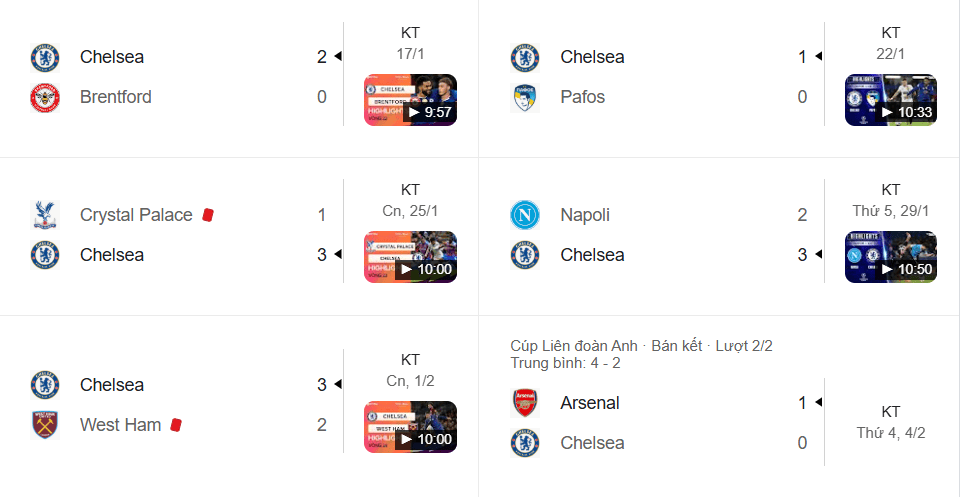Click the red card next to Crystal Palace

click(x=208, y=214)
